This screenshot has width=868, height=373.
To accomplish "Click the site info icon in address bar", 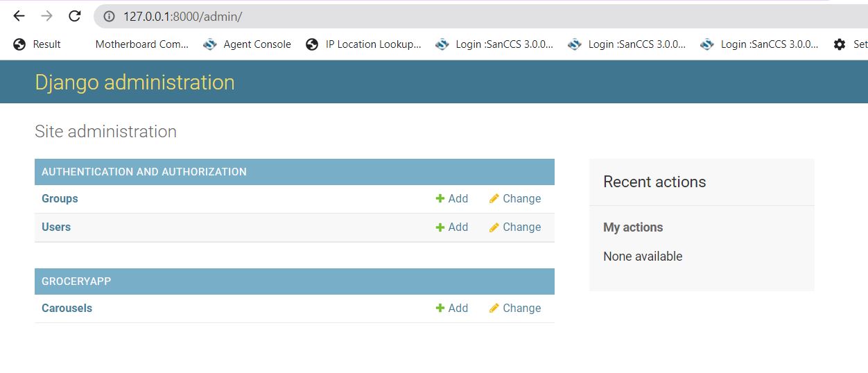I will point(109,17).
